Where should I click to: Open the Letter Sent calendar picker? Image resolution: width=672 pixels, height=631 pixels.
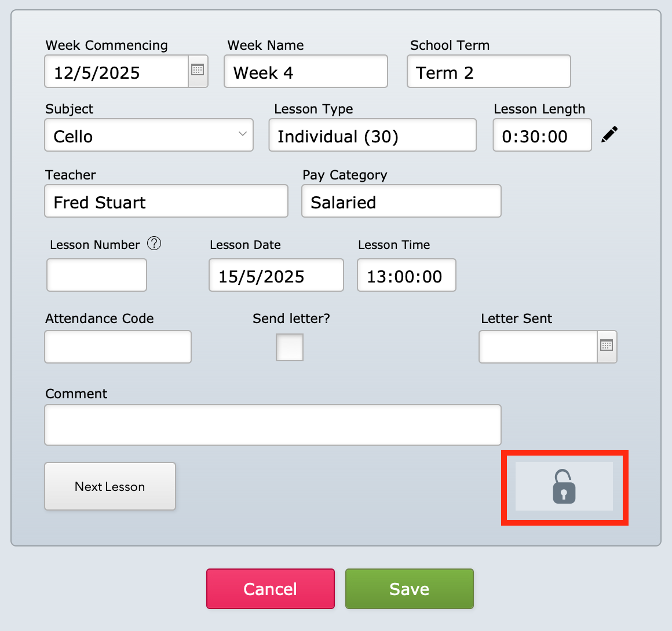point(607,346)
